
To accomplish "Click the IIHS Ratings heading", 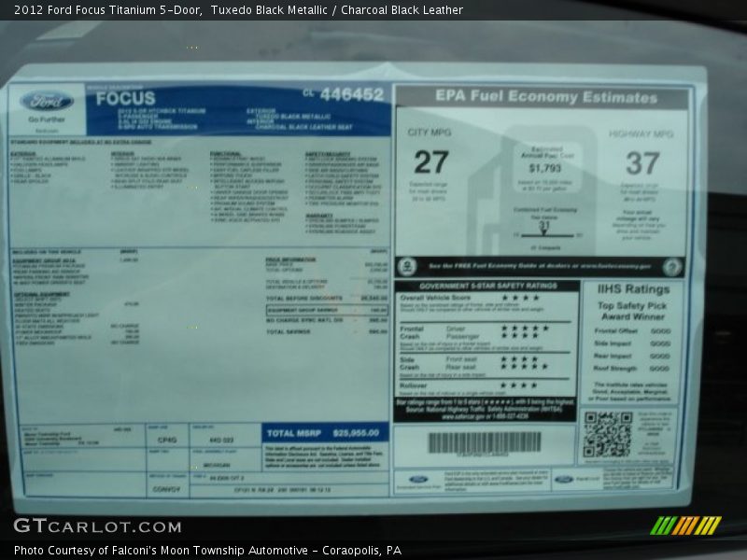I will (634, 289).
